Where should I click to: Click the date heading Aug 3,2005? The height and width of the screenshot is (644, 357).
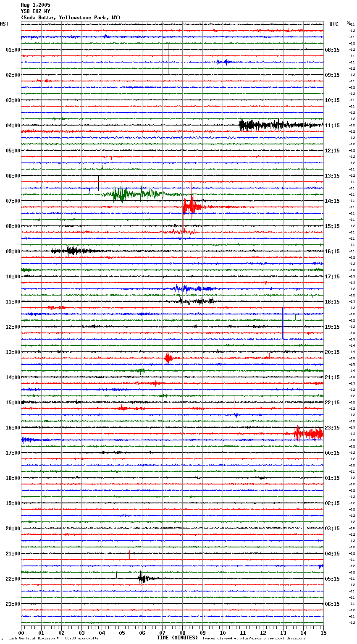pos(35,5)
